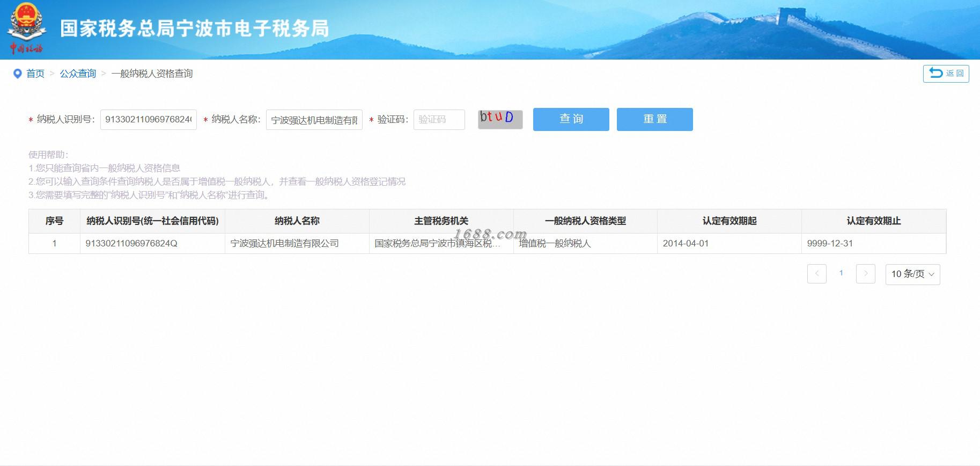This screenshot has height=466, width=980.
Task: Click the 一般纳税人资格查询 breadcrumb text
Action: click(x=152, y=74)
